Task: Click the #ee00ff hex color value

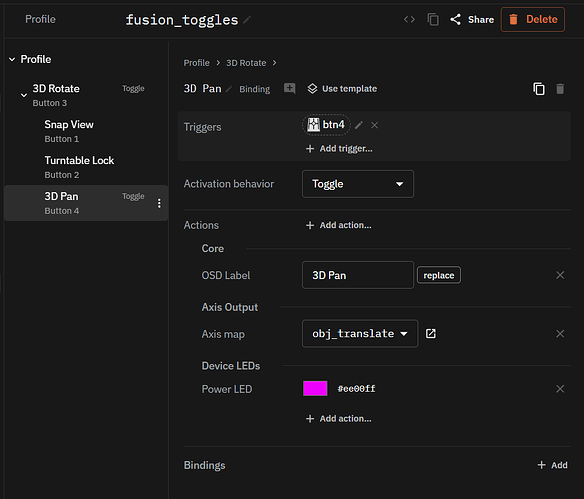Action: 356,389
